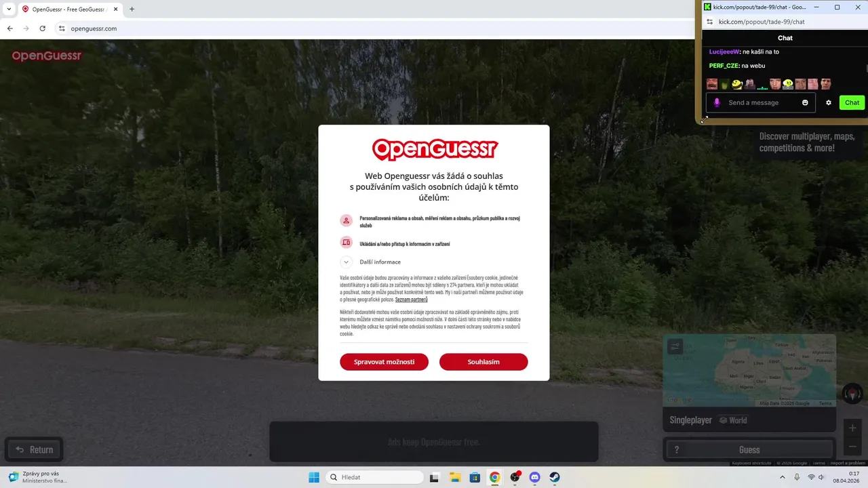Click the device storage icon in dialog
The width and height of the screenshot is (868, 488).
(346, 243)
